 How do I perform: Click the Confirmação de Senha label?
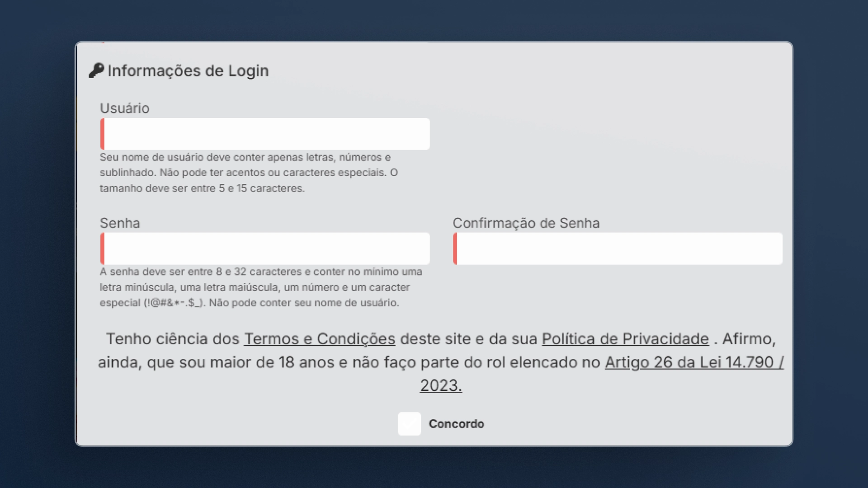click(526, 223)
